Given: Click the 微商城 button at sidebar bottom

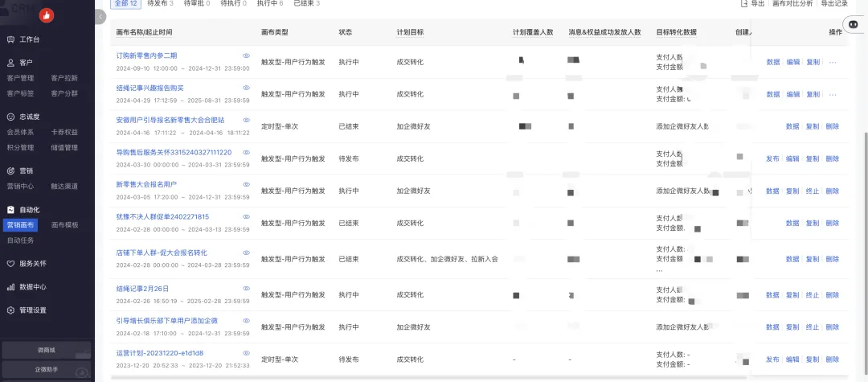Looking at the screenshot, I should click(46, 350).
